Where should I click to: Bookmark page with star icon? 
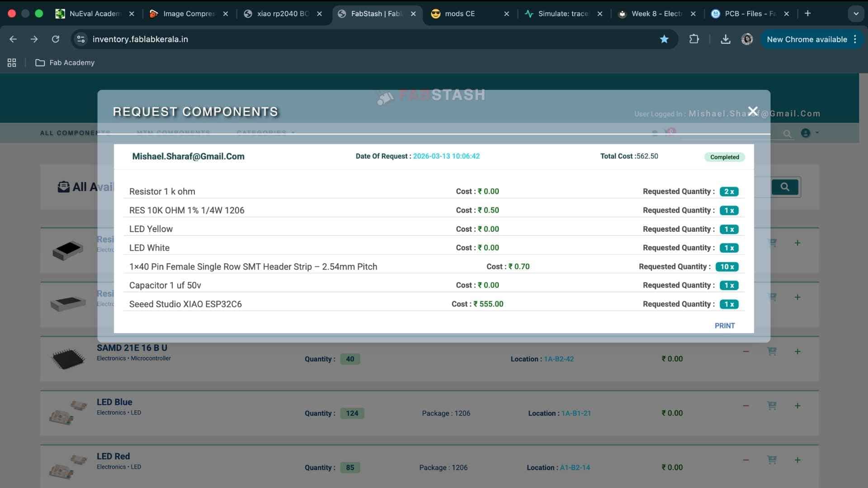(664, 39)
